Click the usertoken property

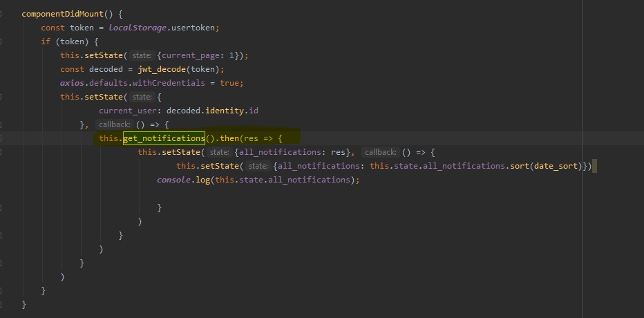tap(193, 28)
